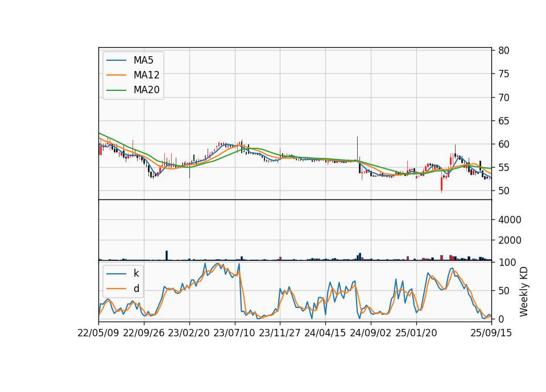Click the volume axis value 2000
Screen dimensions: 546x392
(x=510, y=240)
